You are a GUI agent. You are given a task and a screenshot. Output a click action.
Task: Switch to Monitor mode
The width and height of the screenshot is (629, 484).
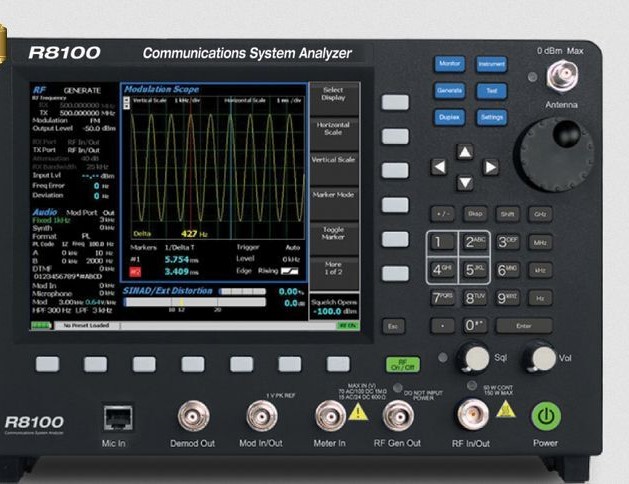tap(450, 64)
